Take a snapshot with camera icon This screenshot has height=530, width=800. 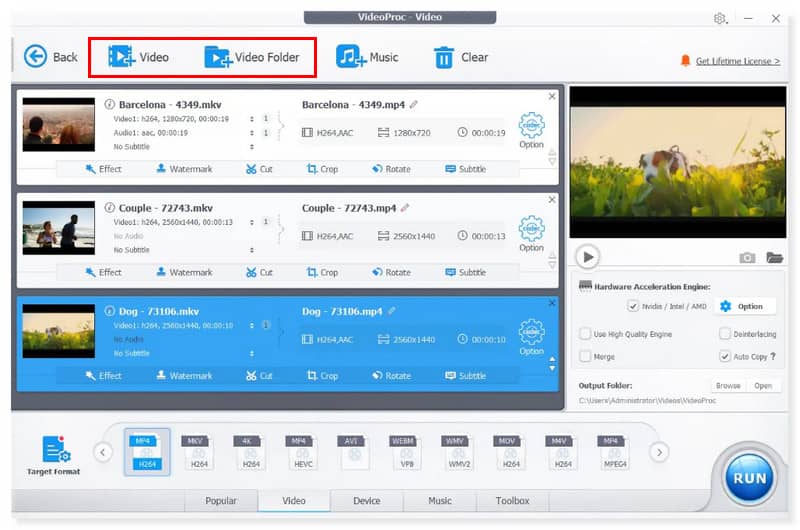[747, 258]
